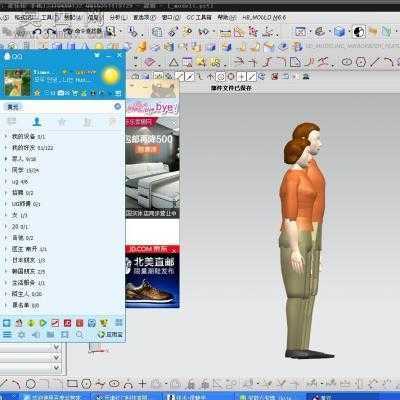The width and height of the screenshot is (400, 400).
Task: Select the ellipse curve tool in top toolbar
Action: pyautogui.click(x=347, y=62)
